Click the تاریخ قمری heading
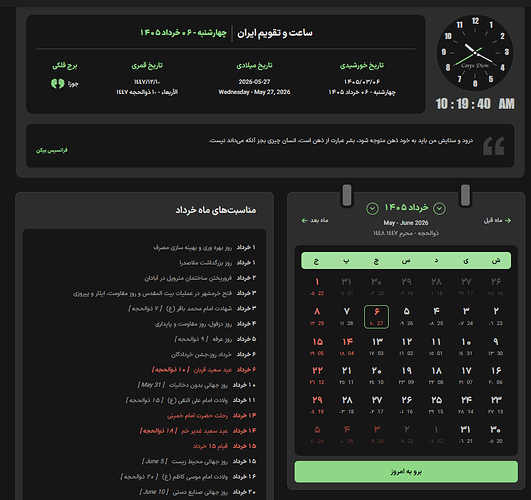Viewport: 531px width, 500px height. 147,65
